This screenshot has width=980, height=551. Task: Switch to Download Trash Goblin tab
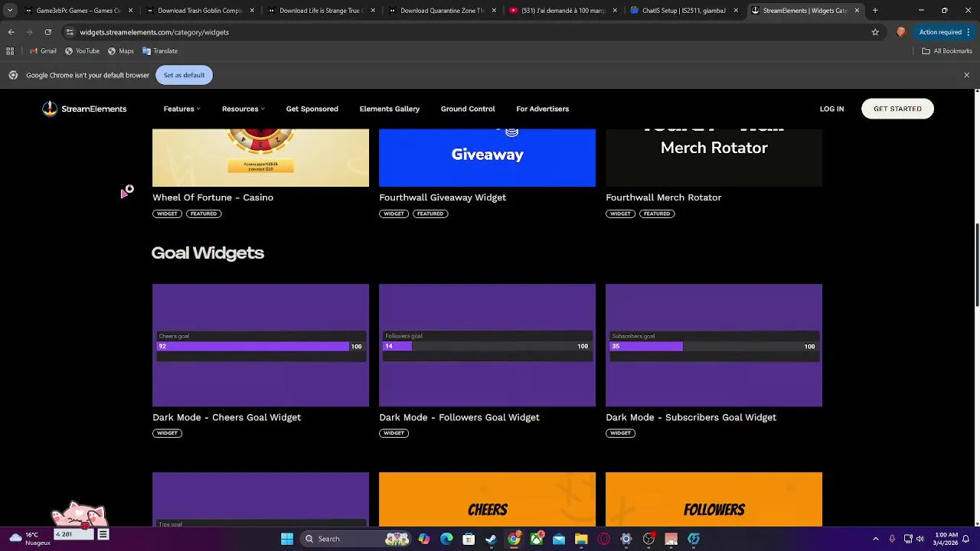coord(199,11)
